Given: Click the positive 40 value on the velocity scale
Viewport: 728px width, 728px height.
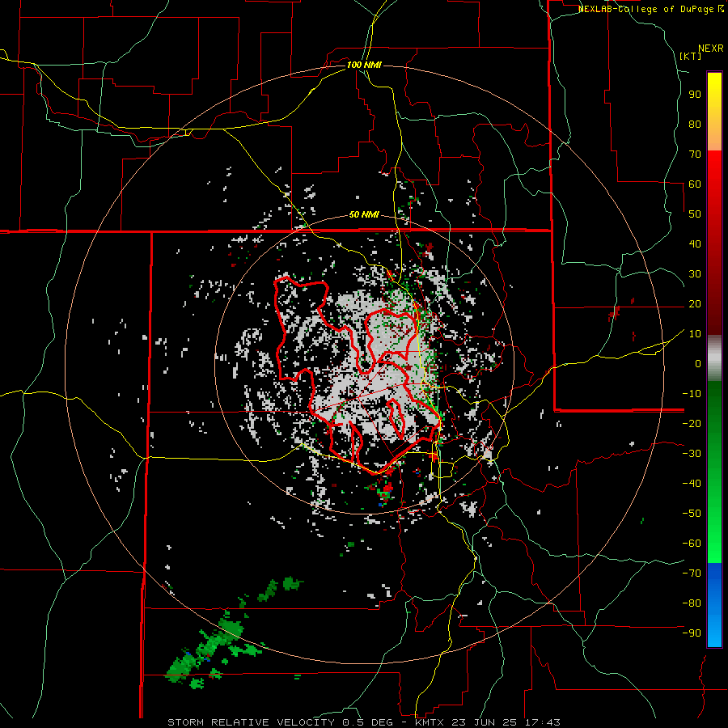Looking at the screenshot, I should coord(695,244).
